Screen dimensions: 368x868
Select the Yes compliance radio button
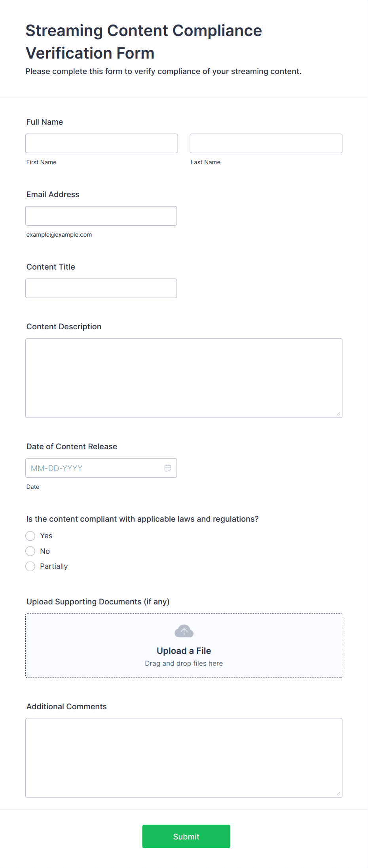[x=30, y=536]
